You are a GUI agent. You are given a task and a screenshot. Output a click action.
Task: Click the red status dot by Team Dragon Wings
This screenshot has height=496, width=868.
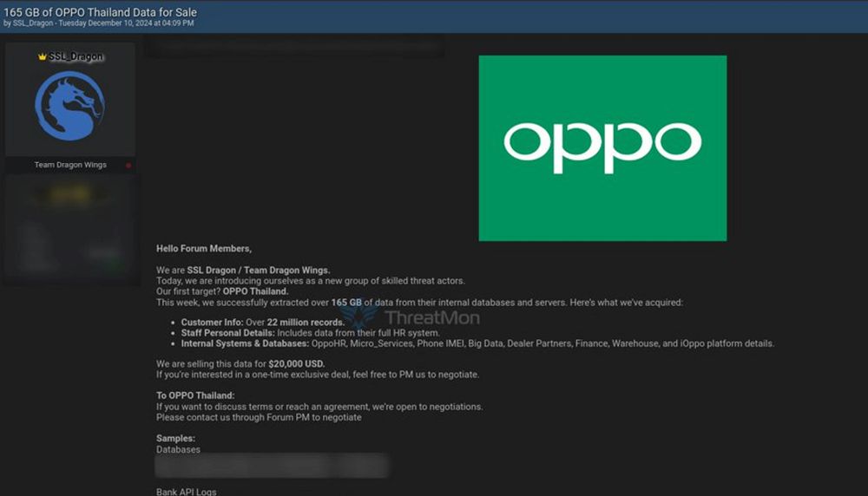tap(128, 166)
